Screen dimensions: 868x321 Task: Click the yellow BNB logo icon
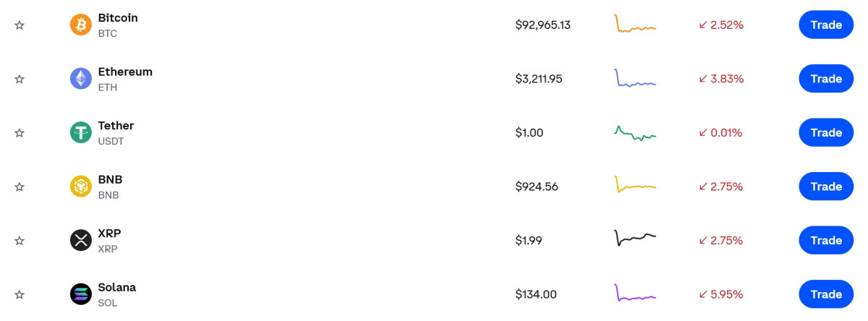80,187
